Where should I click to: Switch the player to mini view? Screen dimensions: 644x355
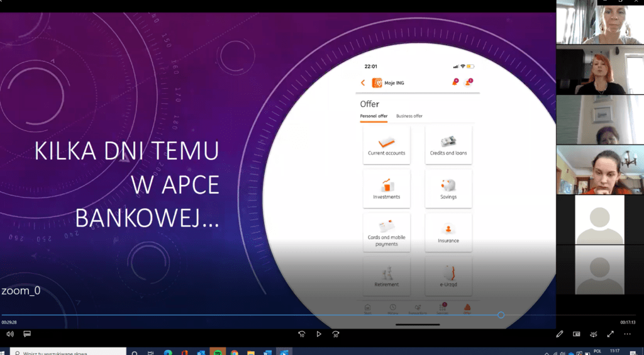(577, 334)
